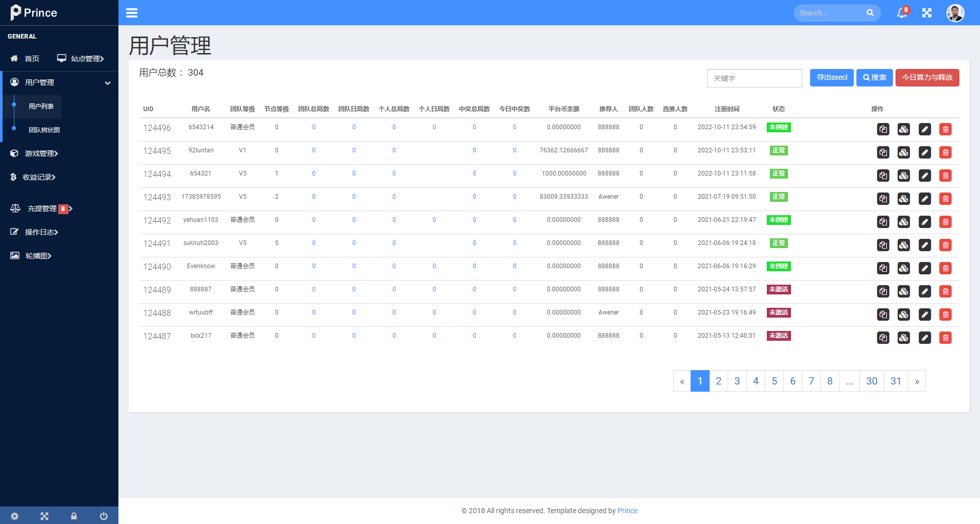Focus the top bar Search field
The image size is (980, 524).
[830, 13]
